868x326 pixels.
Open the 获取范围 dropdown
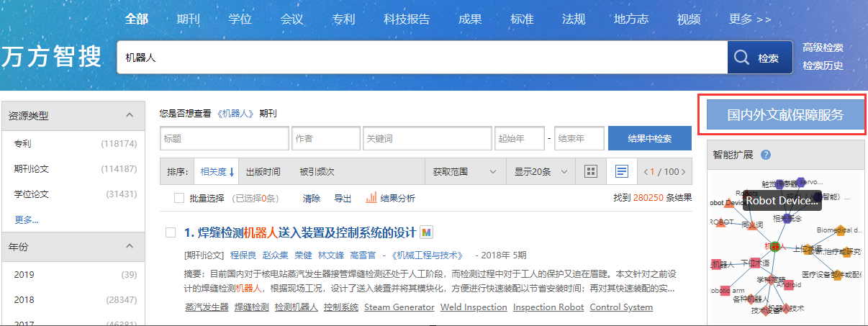(x=464, y=172)
